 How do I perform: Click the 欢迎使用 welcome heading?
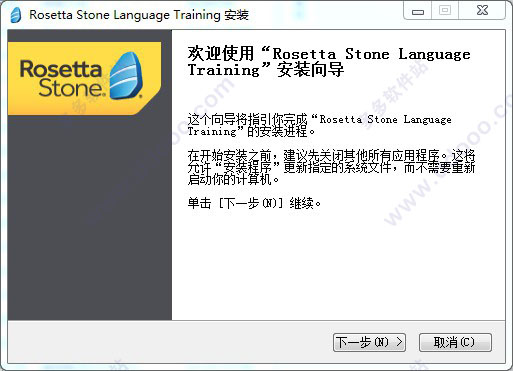[x=329, y=62]
